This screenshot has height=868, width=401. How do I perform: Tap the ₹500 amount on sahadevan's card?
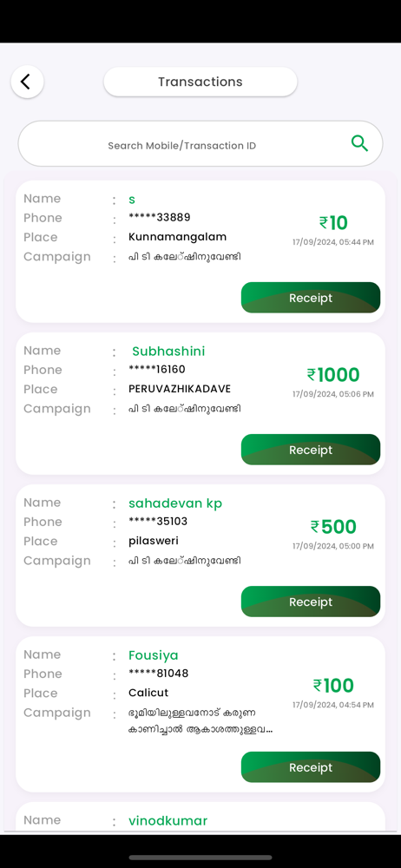(333, 527)
